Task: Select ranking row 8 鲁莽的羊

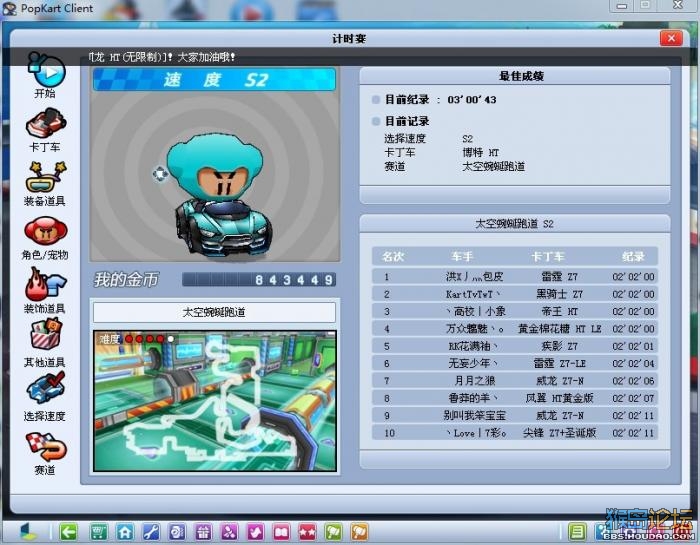Action: click(x=514, y=398)
